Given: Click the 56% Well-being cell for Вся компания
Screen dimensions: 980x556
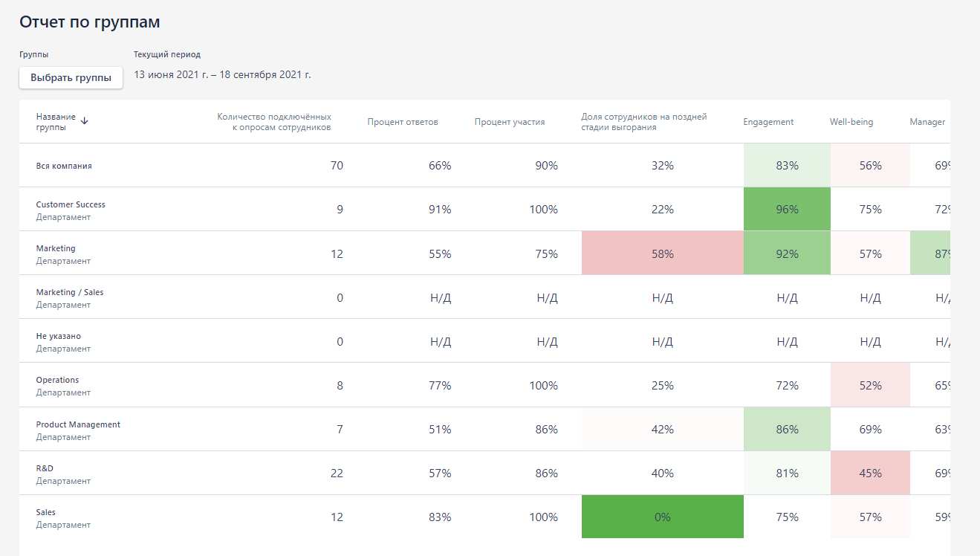Looking at the screenshot, I should [870, 166].
